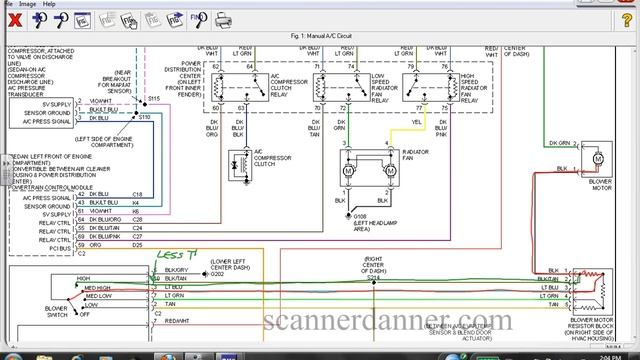The width and height of the screenshot is (640, 360).
Task: Open the Help menu
Action: click(x=49, y=4)
